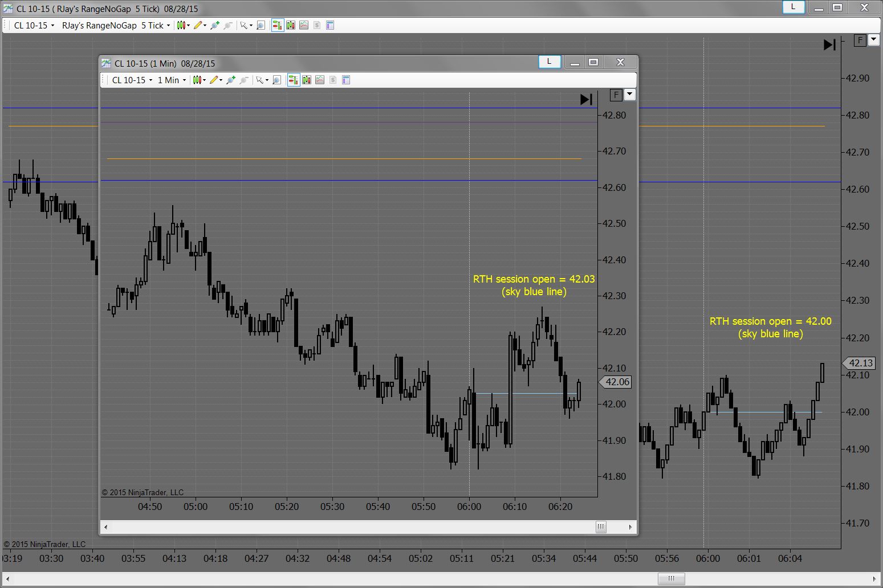This screenshot has height=588, width=883.
Task: Click the 42.06 price marker in 1 Min chart
Action: point(616,382)
